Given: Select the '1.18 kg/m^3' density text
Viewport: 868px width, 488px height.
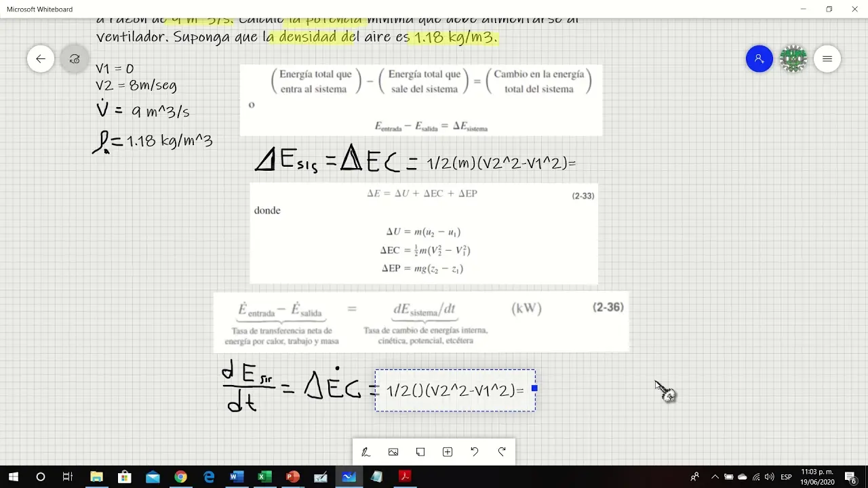Looking at the screenshot, I should [170, 141].
